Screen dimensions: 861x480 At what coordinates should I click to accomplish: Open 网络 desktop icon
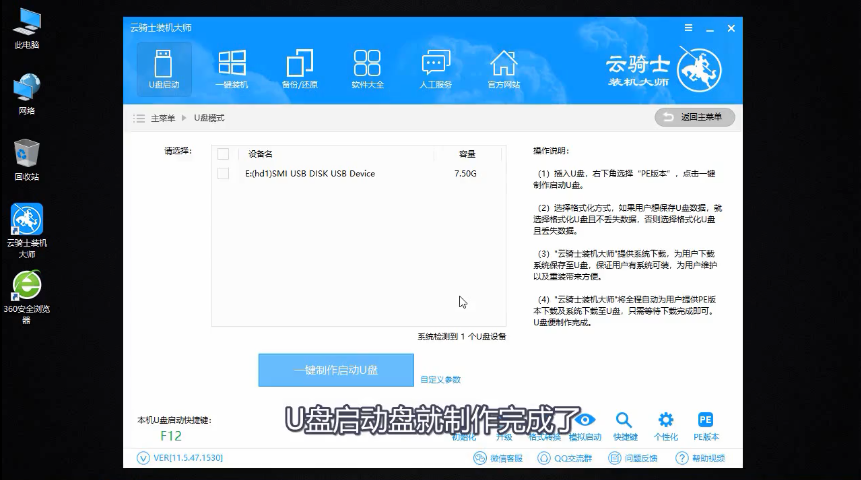26,94
